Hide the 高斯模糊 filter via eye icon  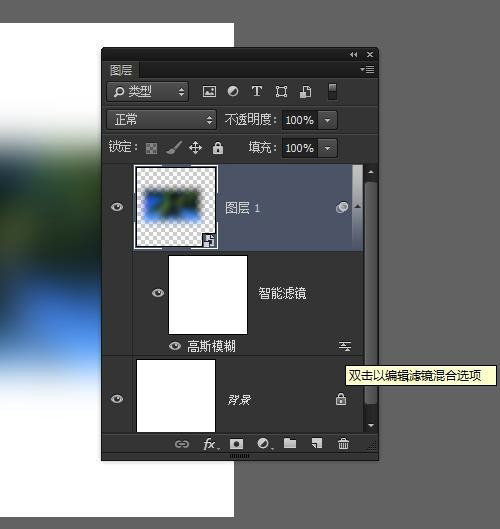point(175,346)
